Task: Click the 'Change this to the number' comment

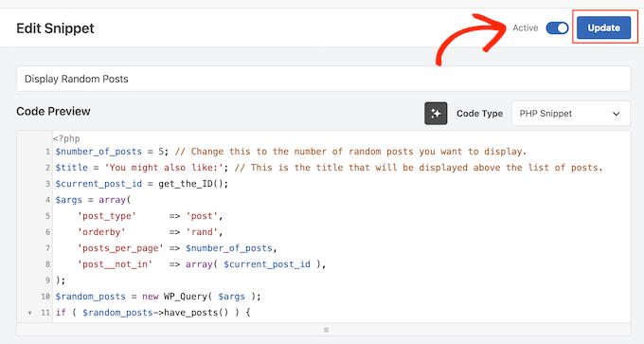Action: [350, 152]
